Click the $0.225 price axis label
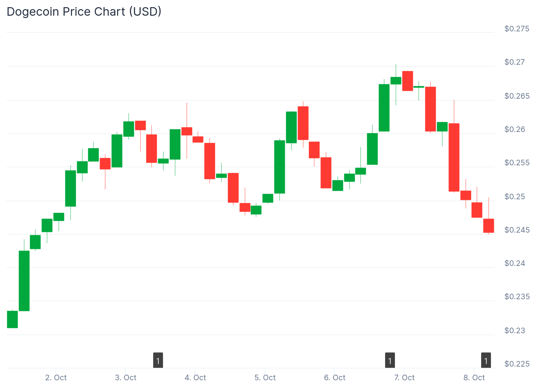The height and width of the screenshot is (392, 537). (x=516, y=364)
